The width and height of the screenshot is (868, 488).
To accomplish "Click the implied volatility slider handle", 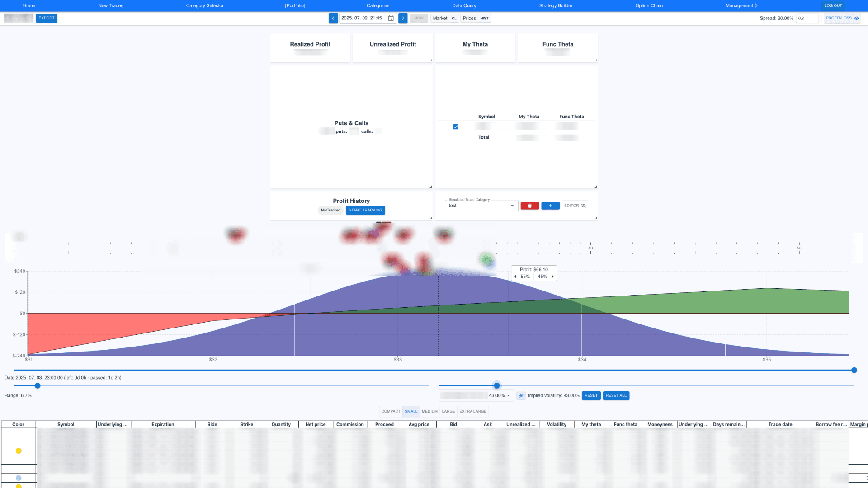I will click(x=497, y=386).
